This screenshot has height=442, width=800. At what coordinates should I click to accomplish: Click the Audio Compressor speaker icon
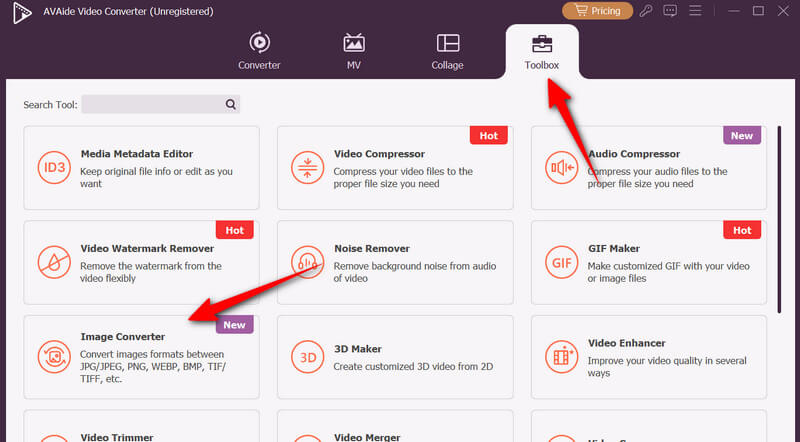pyautogui.click(x=561, y=167)
